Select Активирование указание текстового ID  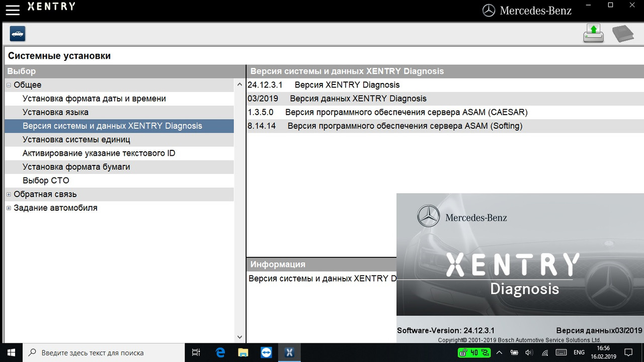click(x=119, y=153)
